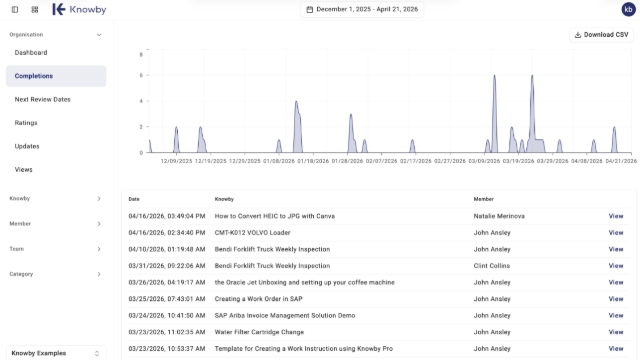Click the Knowby column header
Viewport: 640px width, 360px height.
(x=224, y=199)
